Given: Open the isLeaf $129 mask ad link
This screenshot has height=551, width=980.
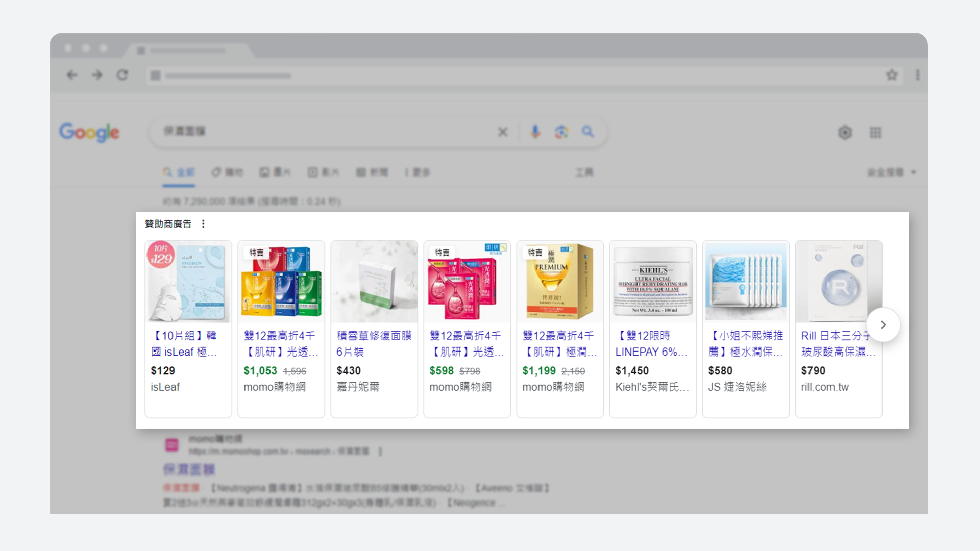Looking at the screenshot, I should 184,343.
